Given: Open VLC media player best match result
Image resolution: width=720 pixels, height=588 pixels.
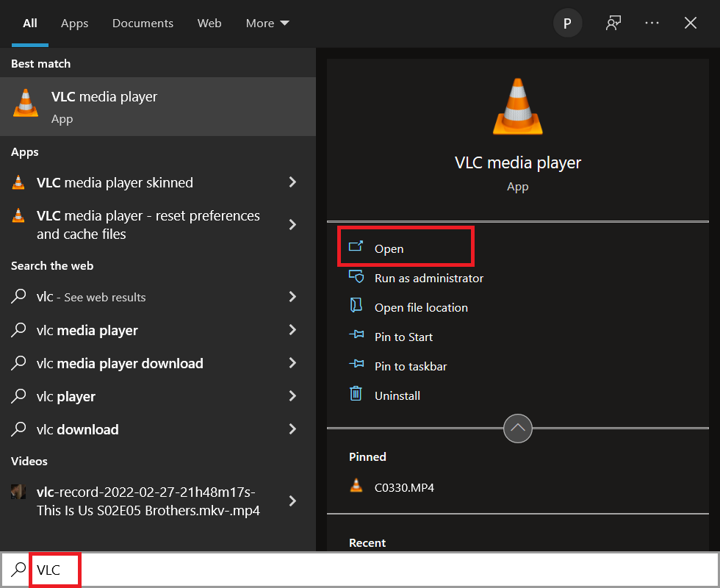Looking at the screenshot, I should [157, 107].
